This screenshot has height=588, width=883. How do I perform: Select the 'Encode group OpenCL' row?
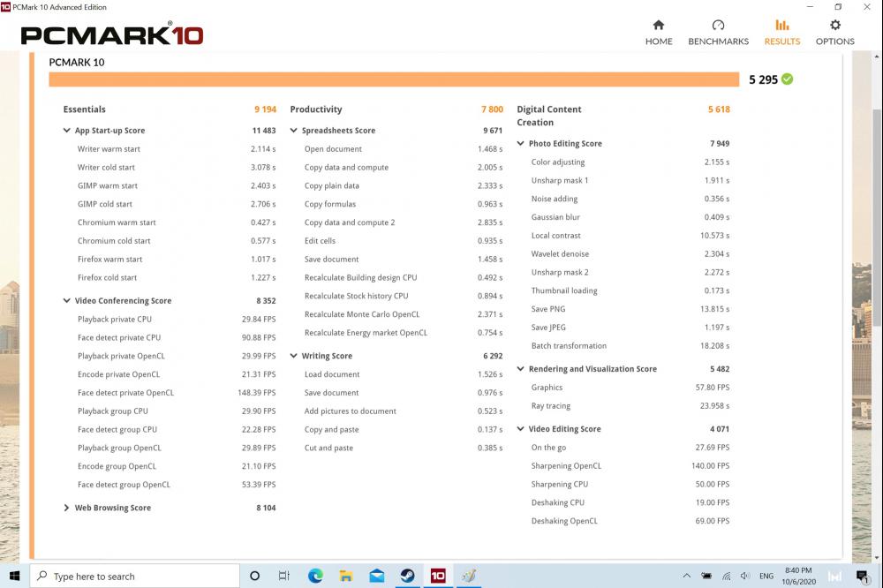[177, 466]
